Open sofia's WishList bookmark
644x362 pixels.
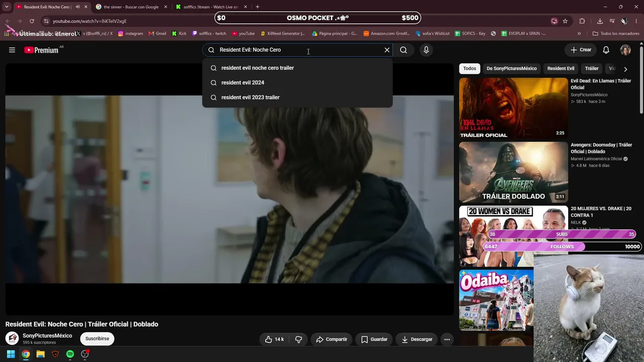point(433,34)
